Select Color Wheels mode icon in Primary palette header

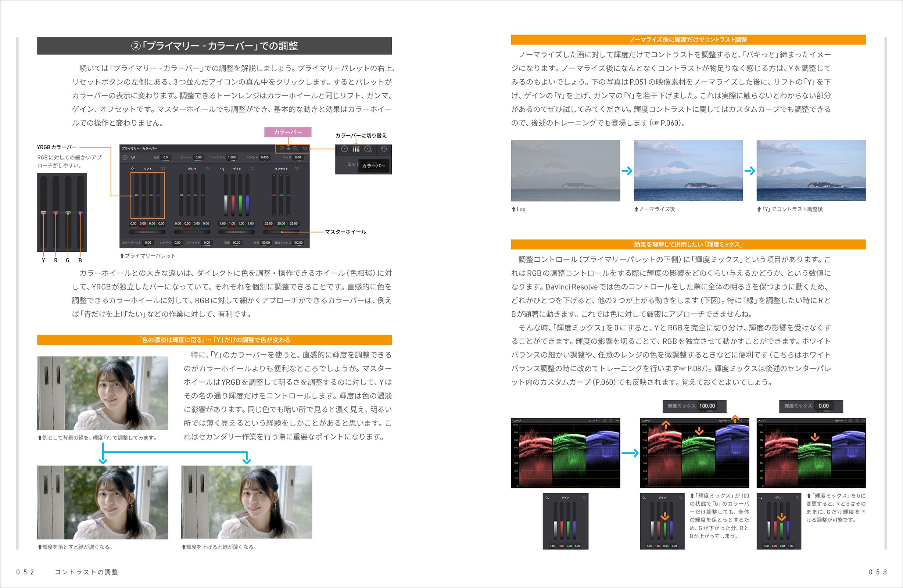coord(282,148)
